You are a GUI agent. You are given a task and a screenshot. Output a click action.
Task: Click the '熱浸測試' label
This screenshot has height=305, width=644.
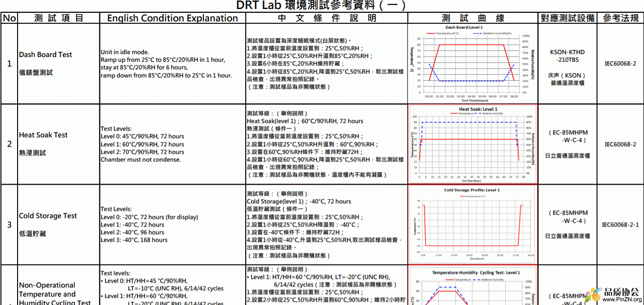pyautogui.click(x=33, y=153)
